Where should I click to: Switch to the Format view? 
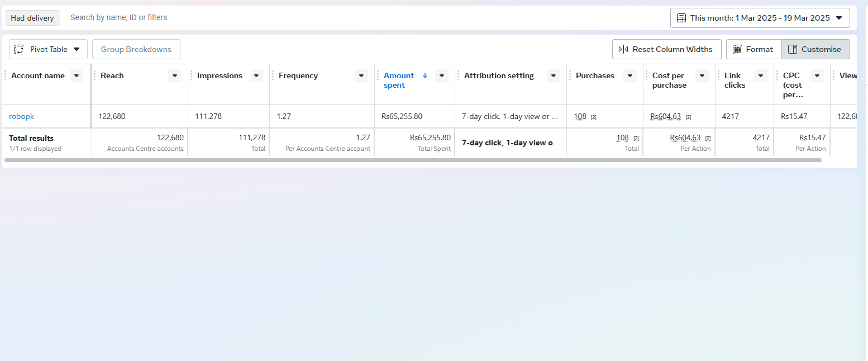tap(753, 49)
